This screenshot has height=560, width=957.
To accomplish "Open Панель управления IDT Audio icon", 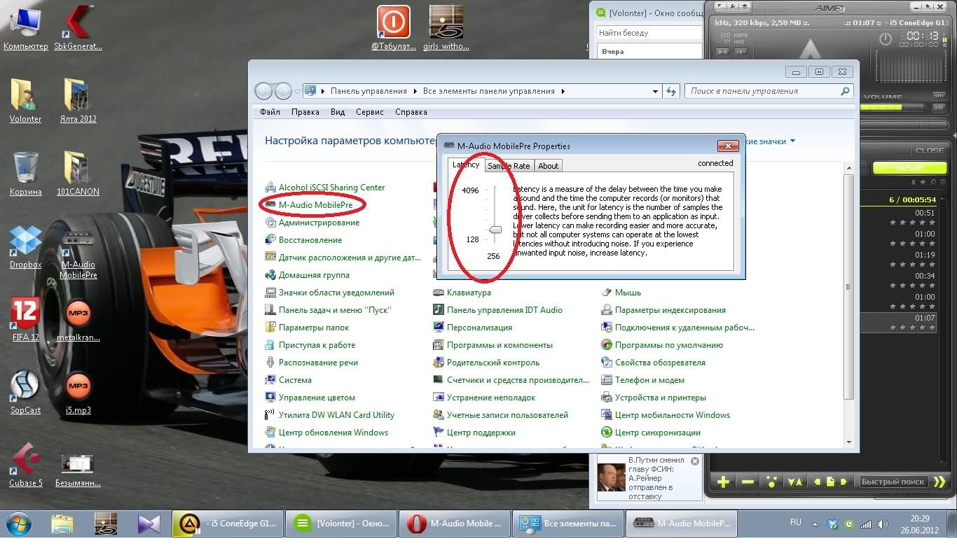I will click(439, 310).
